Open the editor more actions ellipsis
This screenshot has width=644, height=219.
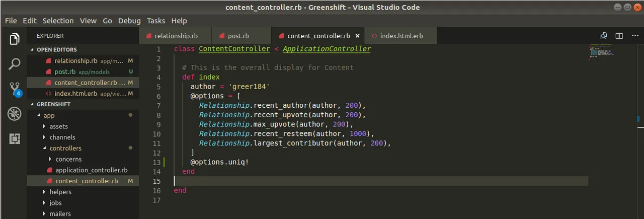(634, 36)
